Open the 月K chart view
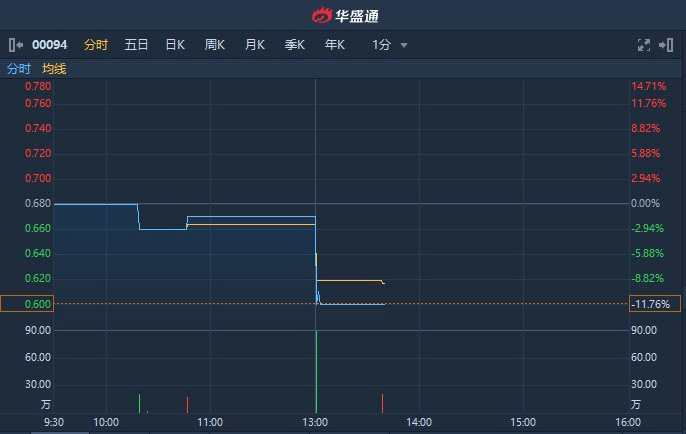This screenshot has height=434, width=686. coord(255,45)
